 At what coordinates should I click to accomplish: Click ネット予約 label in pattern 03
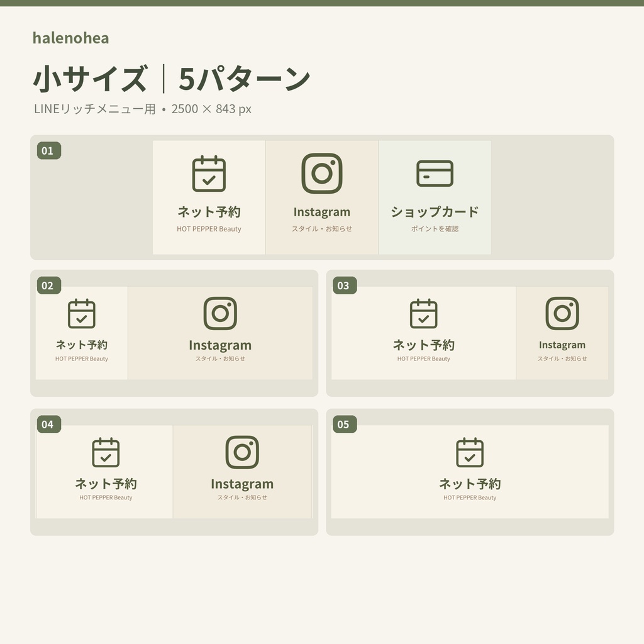[423, 345]
